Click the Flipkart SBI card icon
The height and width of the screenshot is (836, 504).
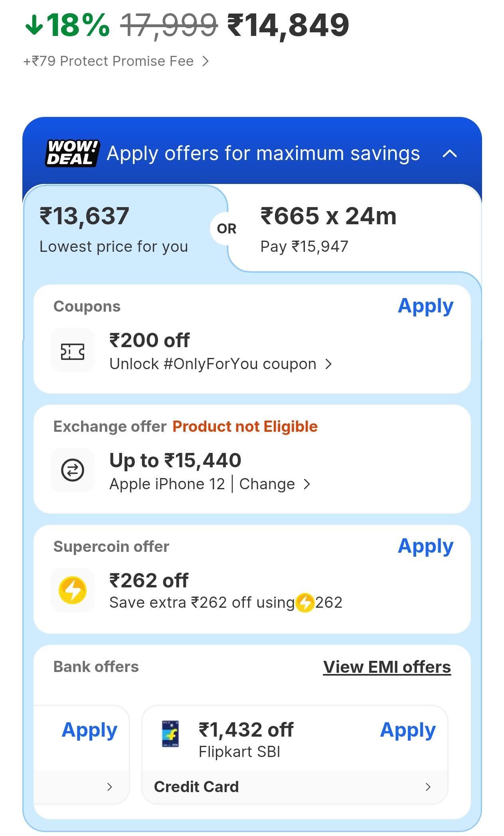[170, 734]
